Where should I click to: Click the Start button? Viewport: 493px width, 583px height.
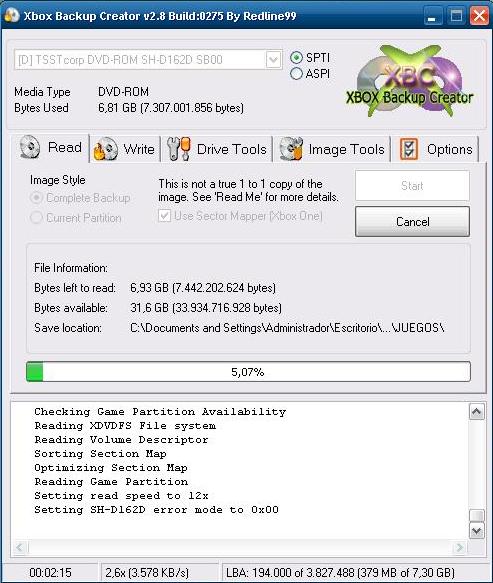(412, 186)
